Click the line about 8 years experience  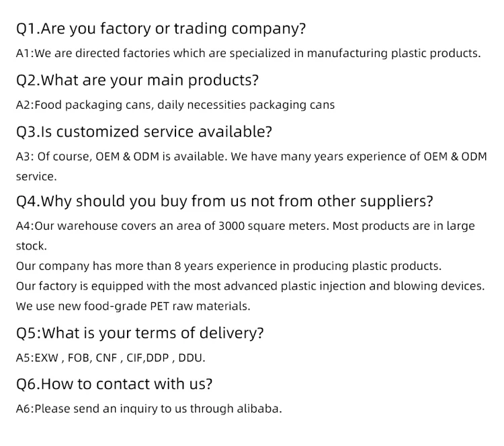228,266
